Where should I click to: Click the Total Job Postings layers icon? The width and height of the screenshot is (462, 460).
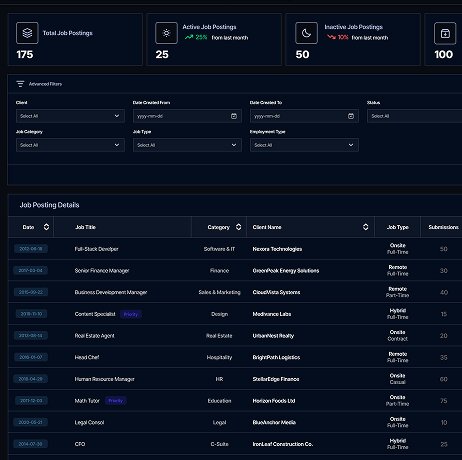tap(27, 33)
